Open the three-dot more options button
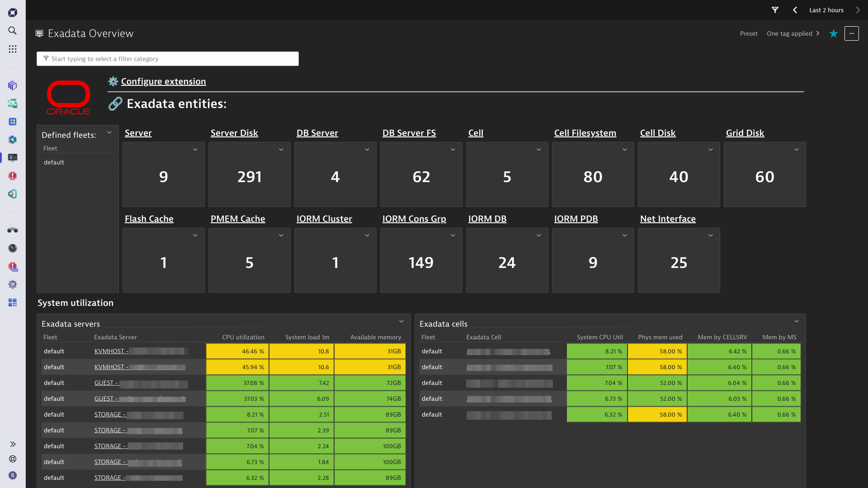Viewport: 868px width, 488px height. [x=852, y=33]
